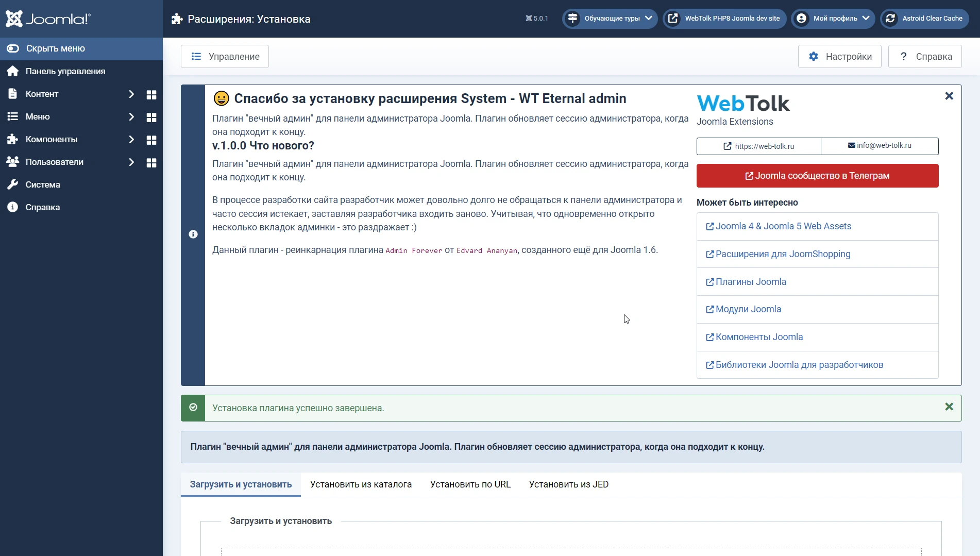Click the 'Настройки' gear button

tap(840, 57)
